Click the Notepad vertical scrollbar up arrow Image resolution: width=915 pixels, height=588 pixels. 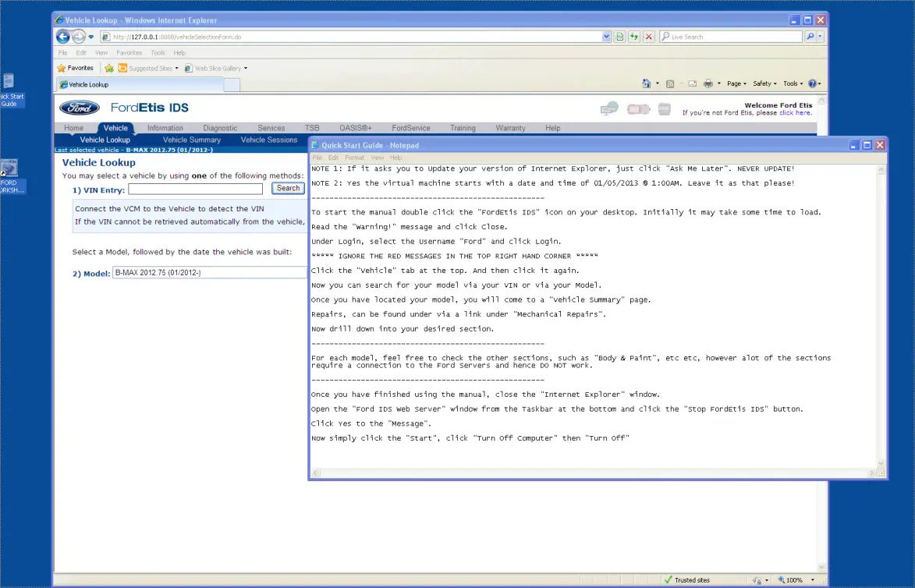coord(881,170)
